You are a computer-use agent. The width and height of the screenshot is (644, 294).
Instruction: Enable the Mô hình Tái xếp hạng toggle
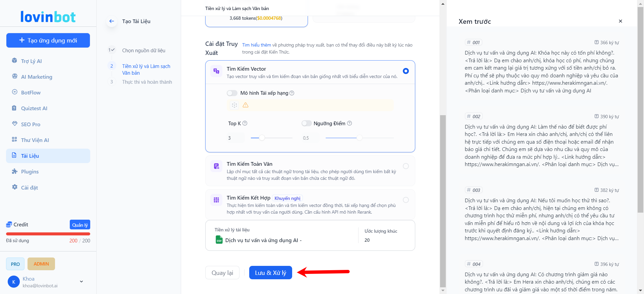232,93
